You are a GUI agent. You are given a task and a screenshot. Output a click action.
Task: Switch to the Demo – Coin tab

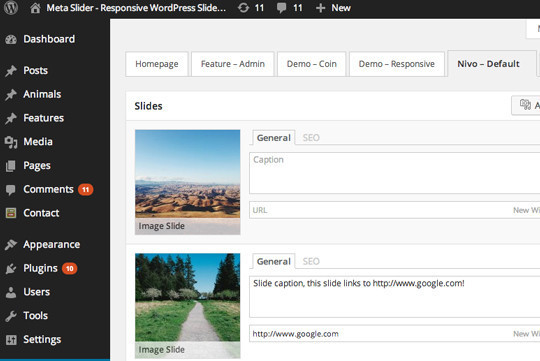point(311,64)
